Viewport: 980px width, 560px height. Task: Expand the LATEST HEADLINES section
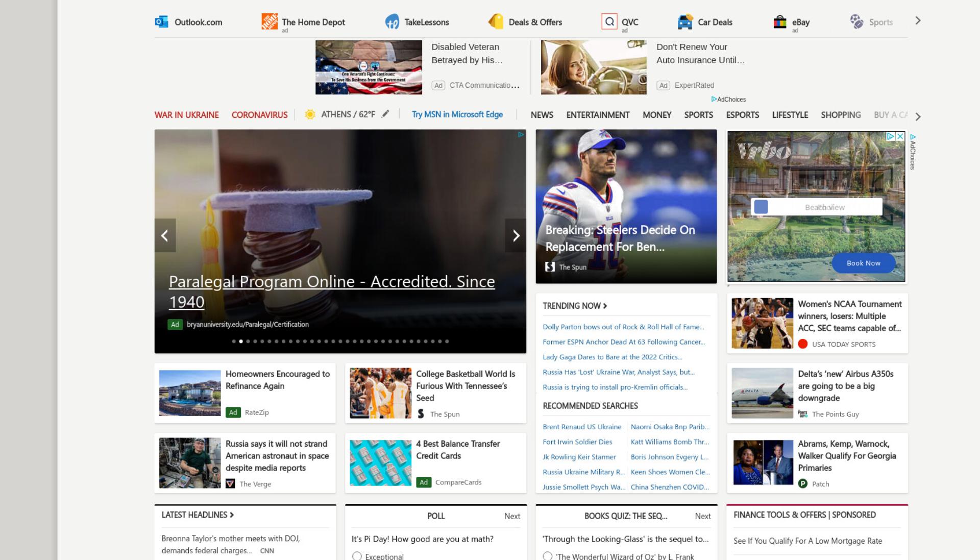[198, 515]
